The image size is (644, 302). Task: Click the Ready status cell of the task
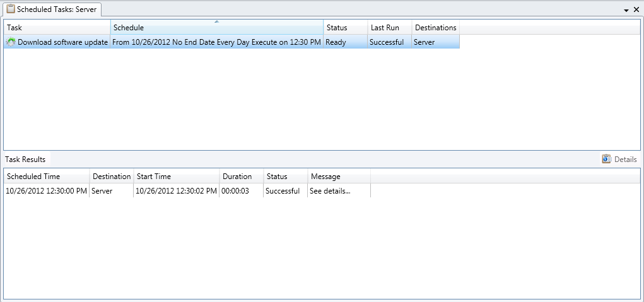(x=336, y=42)
